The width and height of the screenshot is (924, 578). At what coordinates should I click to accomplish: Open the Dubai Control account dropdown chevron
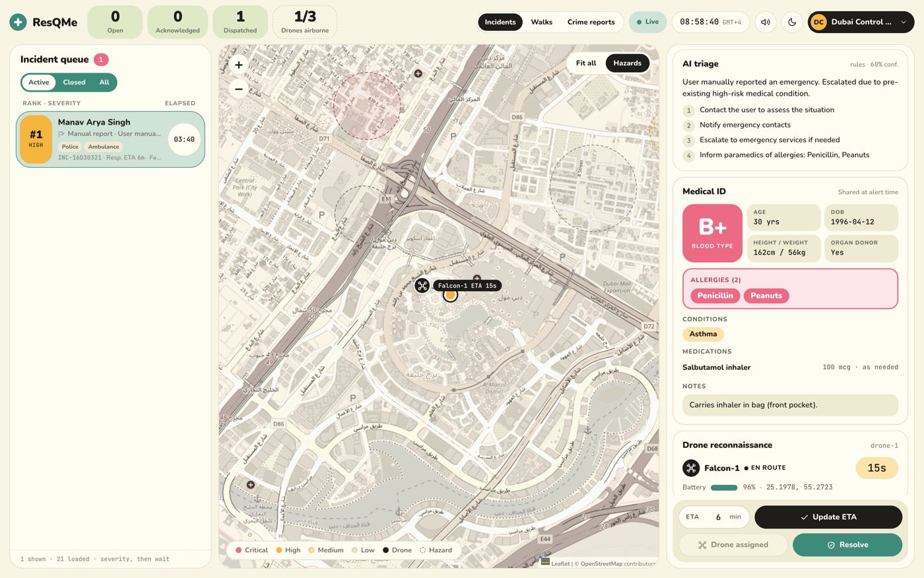point(904,22)
